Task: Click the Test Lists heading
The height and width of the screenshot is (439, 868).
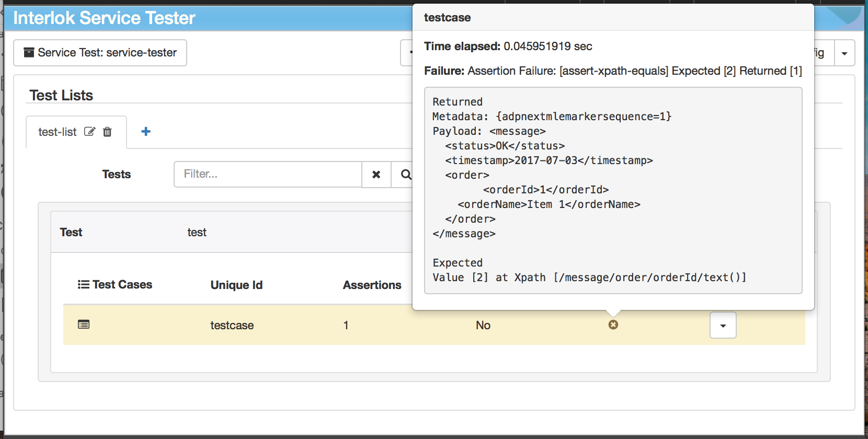Action: pos(61,95)
